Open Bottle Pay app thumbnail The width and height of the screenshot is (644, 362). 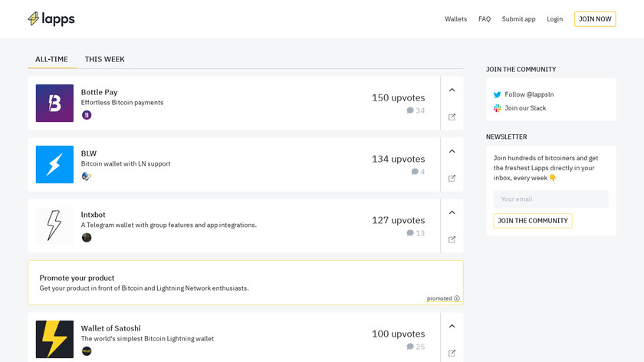tap(54, 103)
